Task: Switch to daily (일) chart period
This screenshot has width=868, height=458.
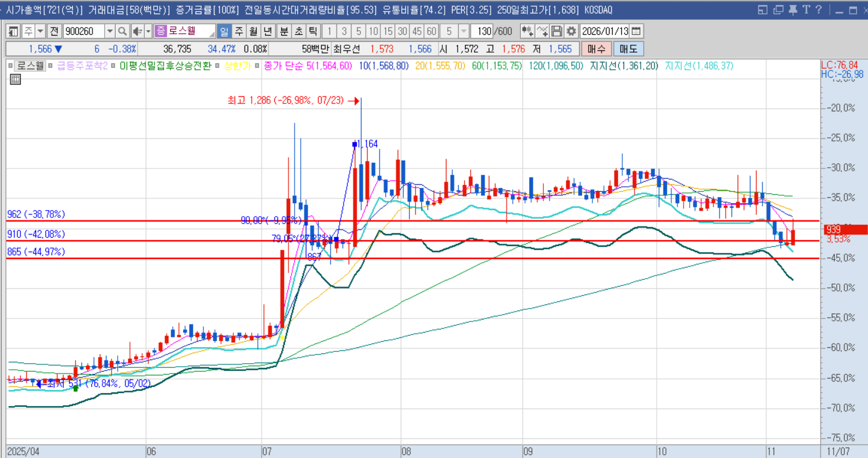Action: click(x=224, y=31)
